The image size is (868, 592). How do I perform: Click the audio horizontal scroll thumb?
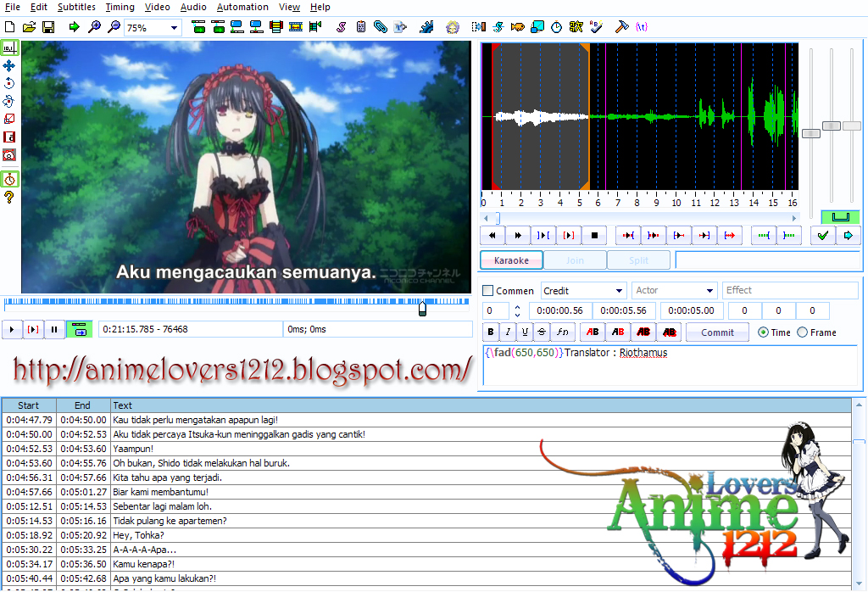point(498,218)
